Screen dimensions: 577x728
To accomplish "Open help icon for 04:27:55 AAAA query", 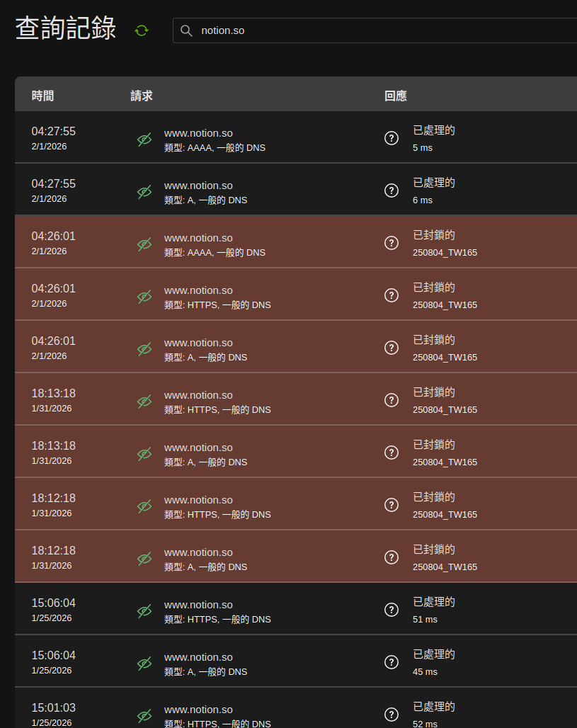I will coord(391,138).
